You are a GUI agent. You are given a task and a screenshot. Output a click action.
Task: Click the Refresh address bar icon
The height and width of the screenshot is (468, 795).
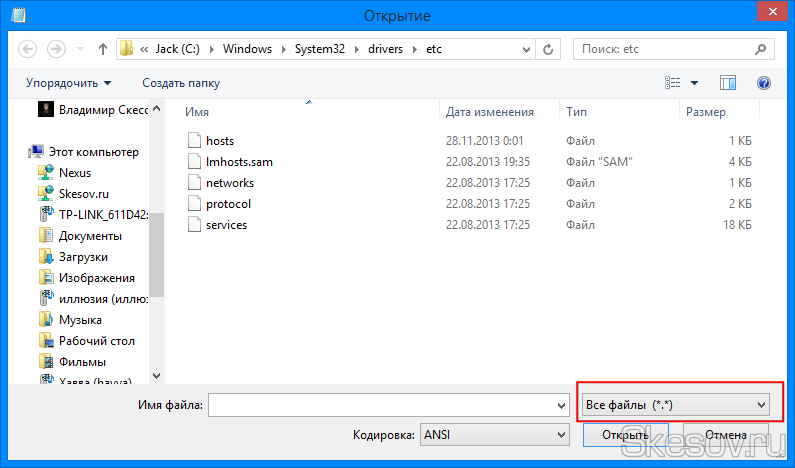point(549,48)
